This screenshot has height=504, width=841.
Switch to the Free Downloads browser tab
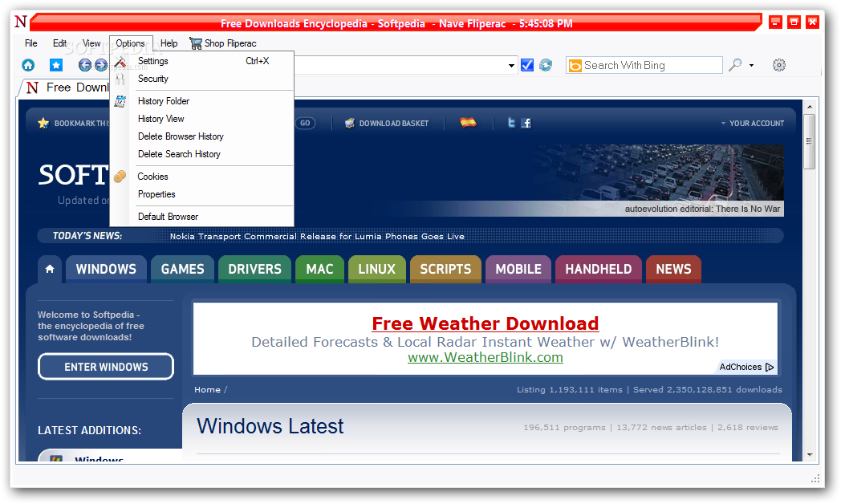click(66, 87)
